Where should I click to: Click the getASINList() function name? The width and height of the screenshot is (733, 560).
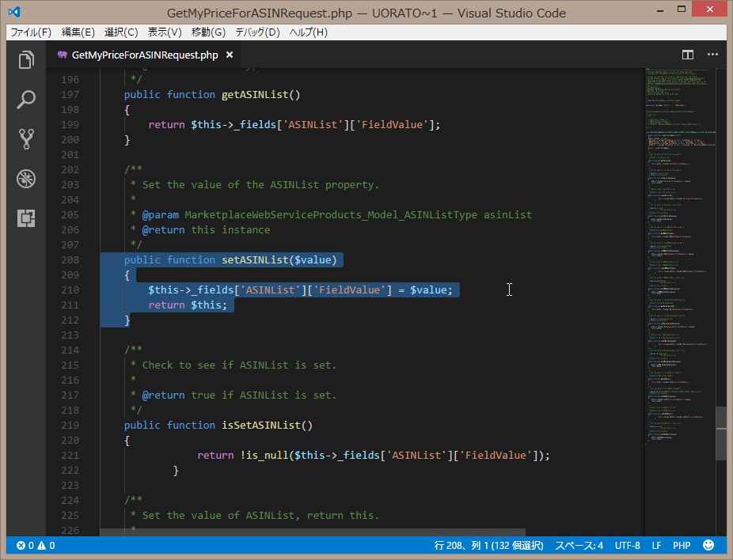(x=261, y=94)
